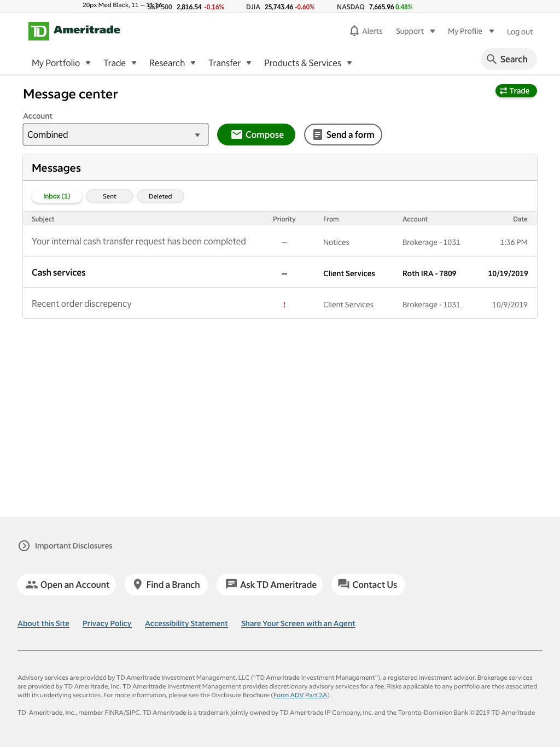Open Alerts via the bell icon
The height and width of the screenshot is (747, 560).
[354, 31]
